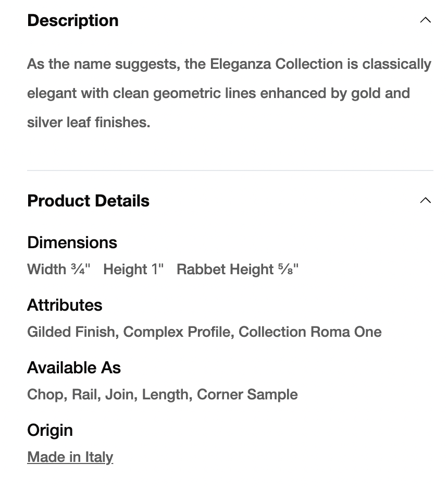
Task: Click the Rail availability option
Action: (84, 395)
